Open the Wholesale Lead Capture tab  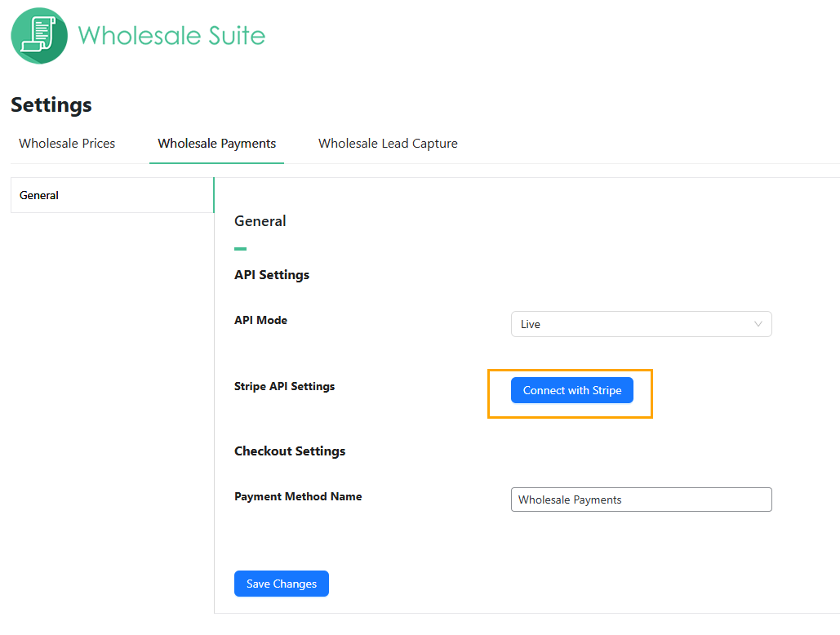[x=388, y=144]
